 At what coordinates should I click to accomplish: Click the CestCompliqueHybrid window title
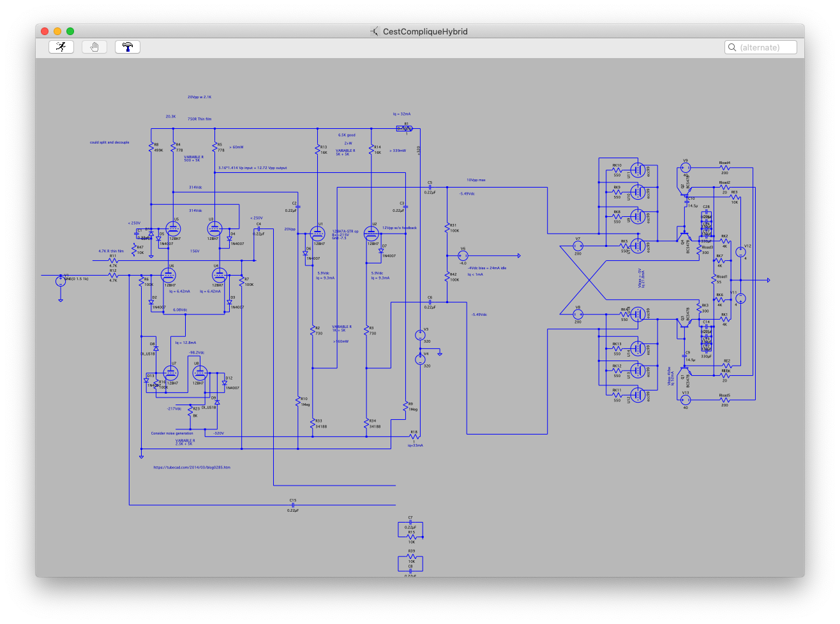pos(425,31)
